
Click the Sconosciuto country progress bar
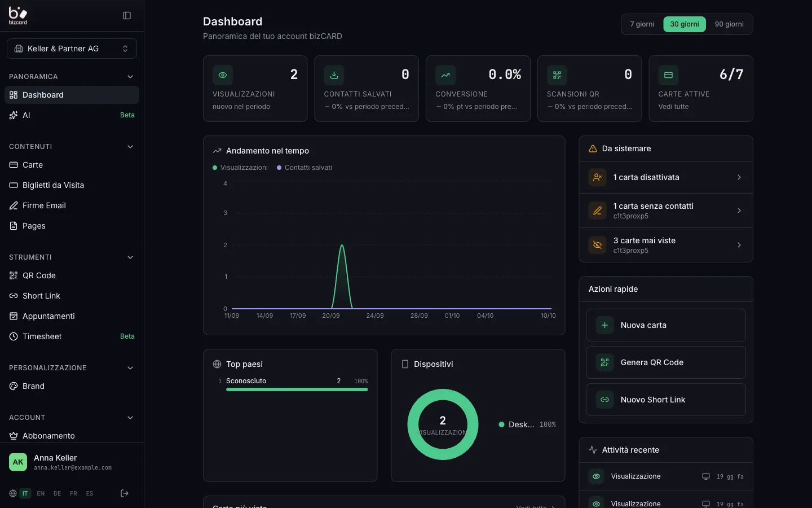[x=297, y=389]
